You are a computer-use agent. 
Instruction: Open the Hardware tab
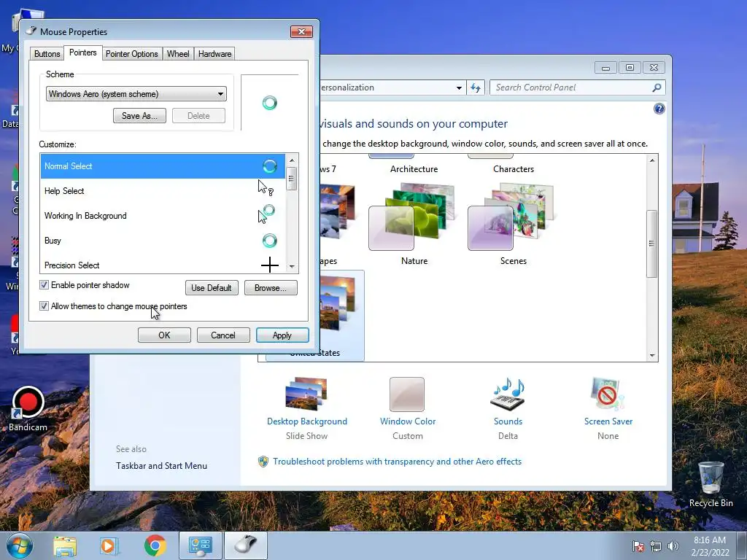215,54
